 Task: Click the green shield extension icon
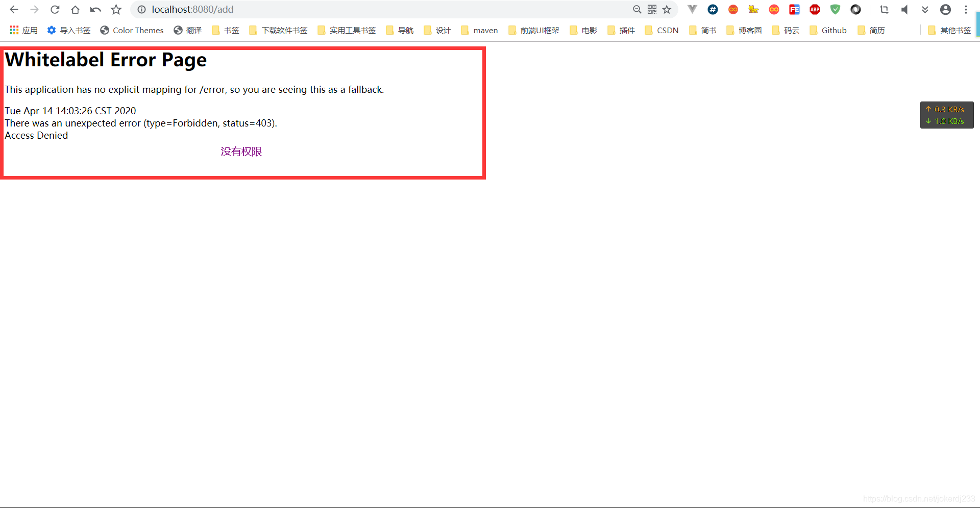point(836,9)
